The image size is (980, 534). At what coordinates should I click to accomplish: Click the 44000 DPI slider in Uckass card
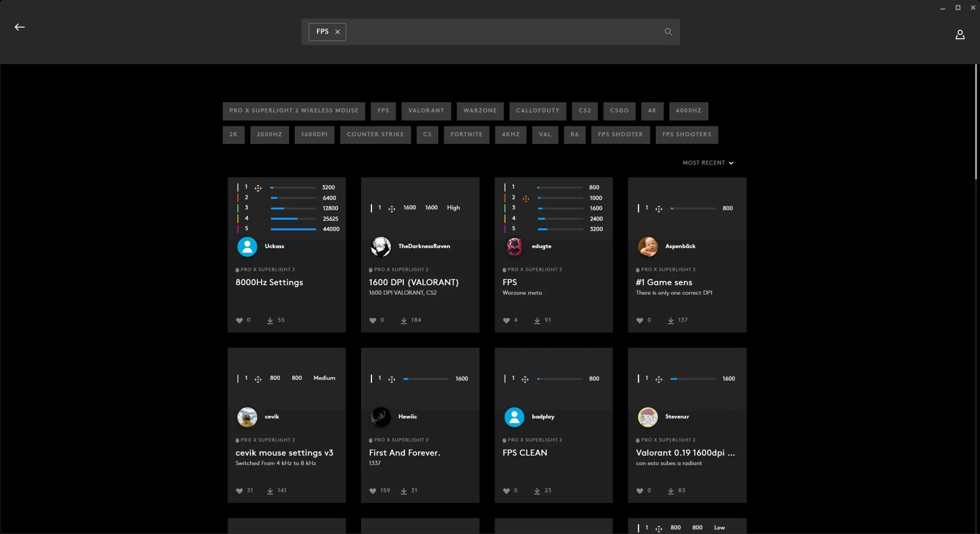point(293,229)
